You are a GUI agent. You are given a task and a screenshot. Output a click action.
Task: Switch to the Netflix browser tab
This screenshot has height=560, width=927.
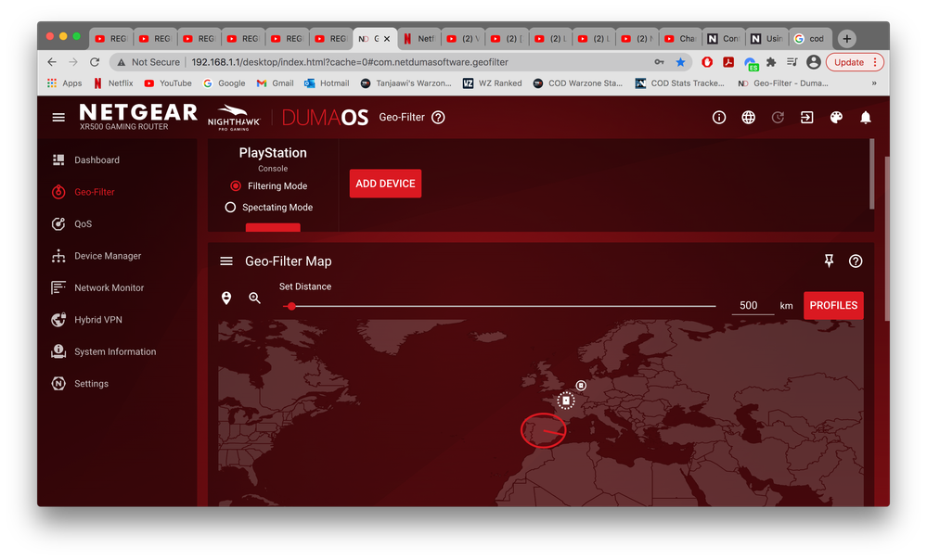tap(418, 38)
